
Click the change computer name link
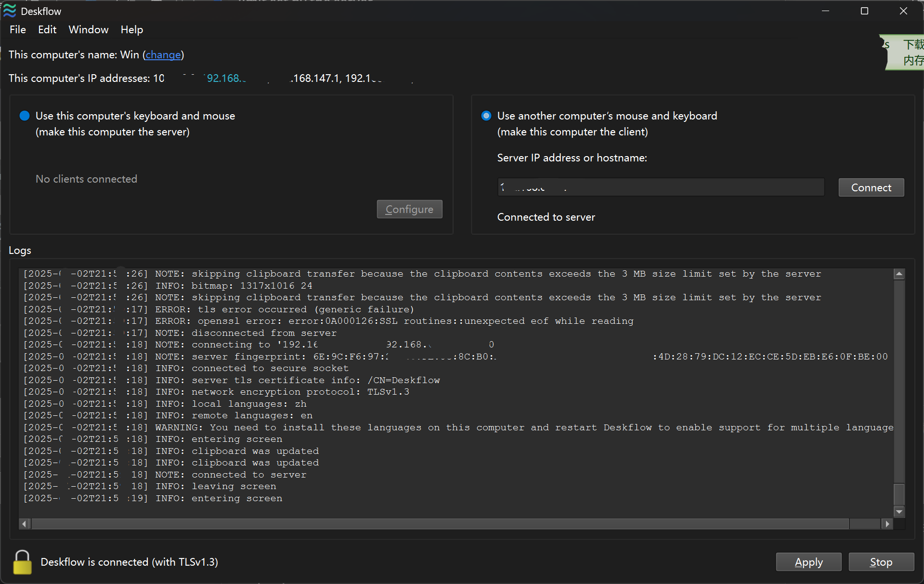[x=163, y=54]
